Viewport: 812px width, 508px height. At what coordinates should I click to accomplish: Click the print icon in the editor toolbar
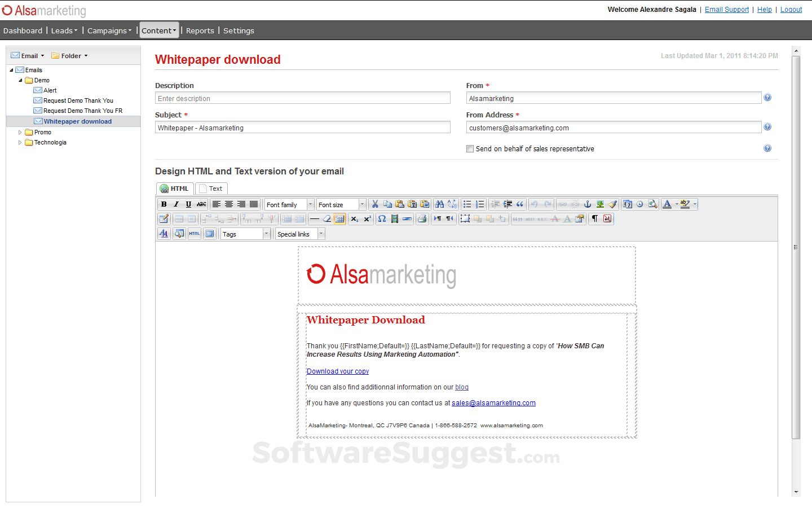422,219
